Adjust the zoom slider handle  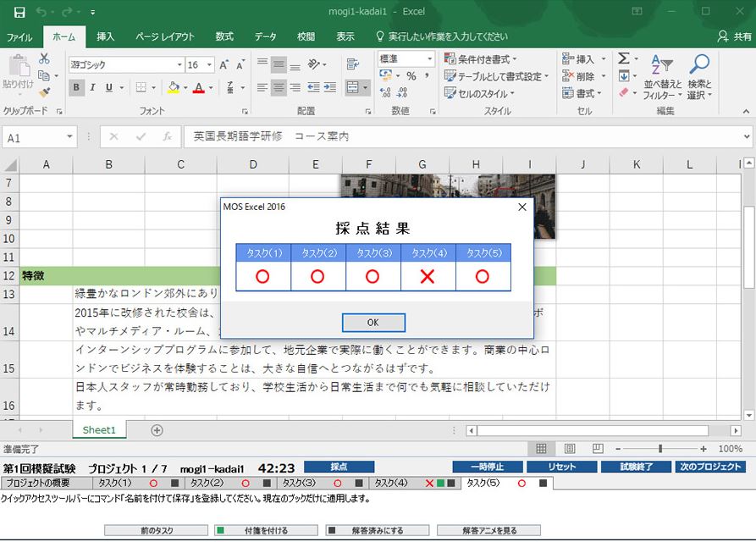point(660,449)
